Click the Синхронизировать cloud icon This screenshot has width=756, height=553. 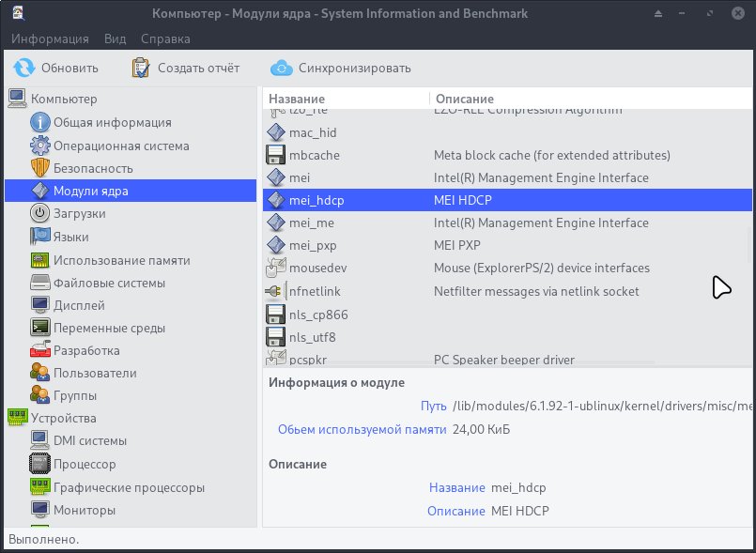(x=282, y=68)
